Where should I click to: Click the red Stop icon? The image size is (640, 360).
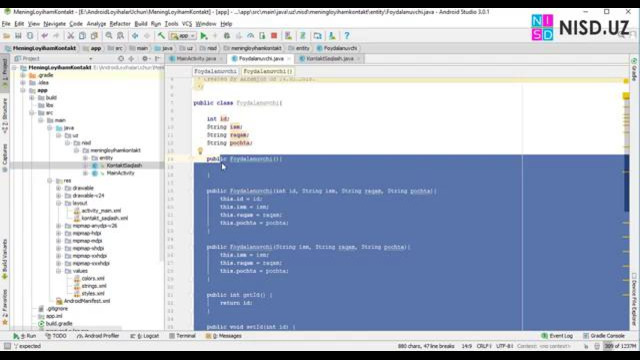tap(274, 36)
